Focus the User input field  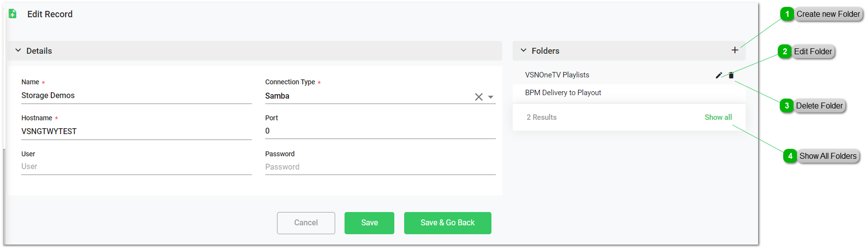point(136,167)
